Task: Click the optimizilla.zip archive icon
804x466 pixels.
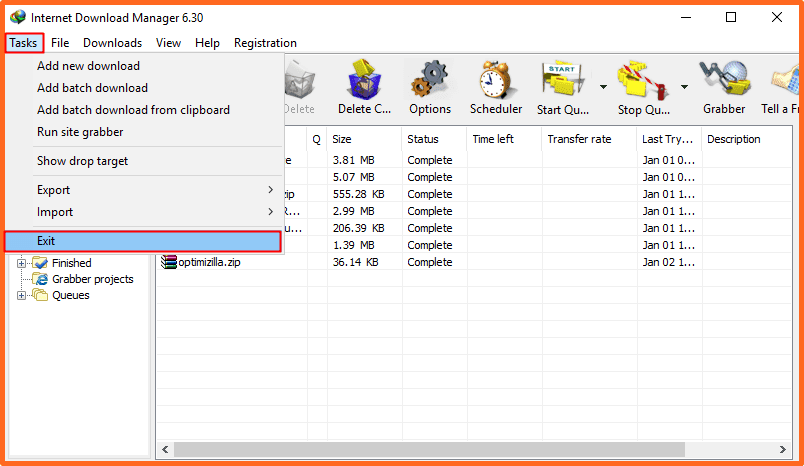Action: pyautogui.click(x=169, y=262)
